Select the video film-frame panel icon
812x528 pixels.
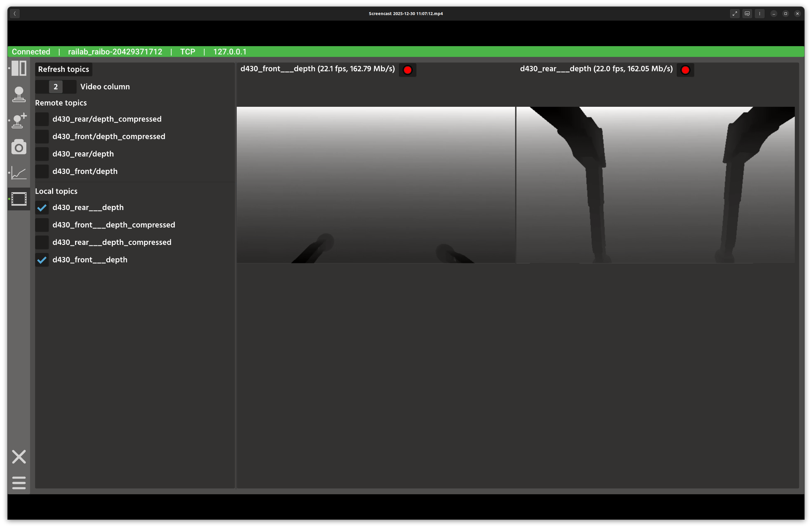(x=19, y=199)
